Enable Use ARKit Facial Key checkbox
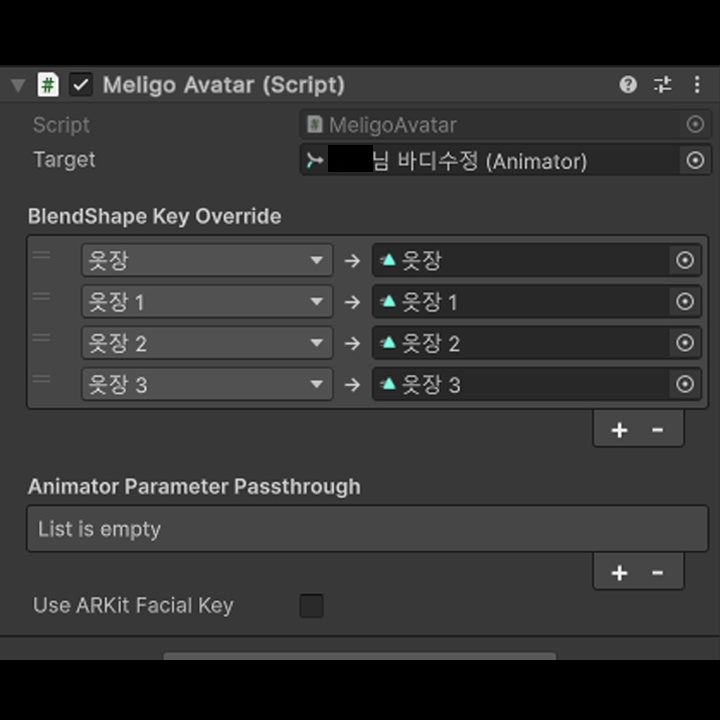 pyautogui.click(x=311, y=606)
